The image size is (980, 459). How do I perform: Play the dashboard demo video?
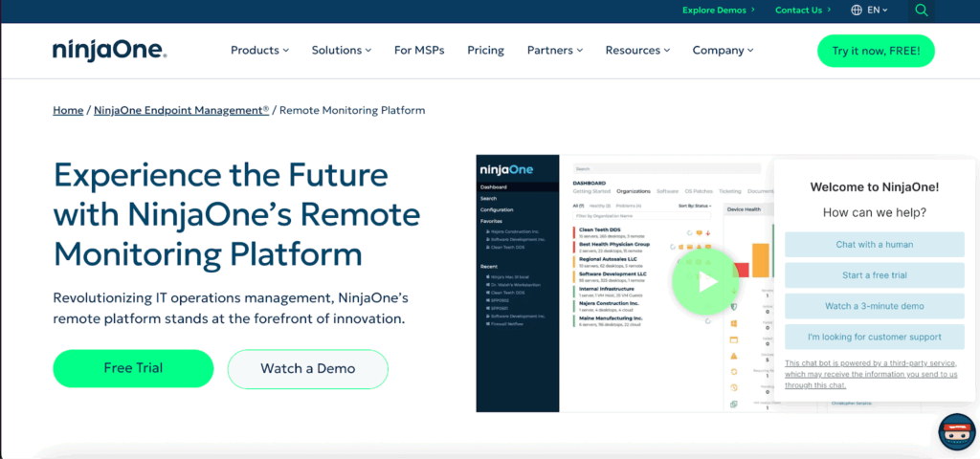pos(706,281)
